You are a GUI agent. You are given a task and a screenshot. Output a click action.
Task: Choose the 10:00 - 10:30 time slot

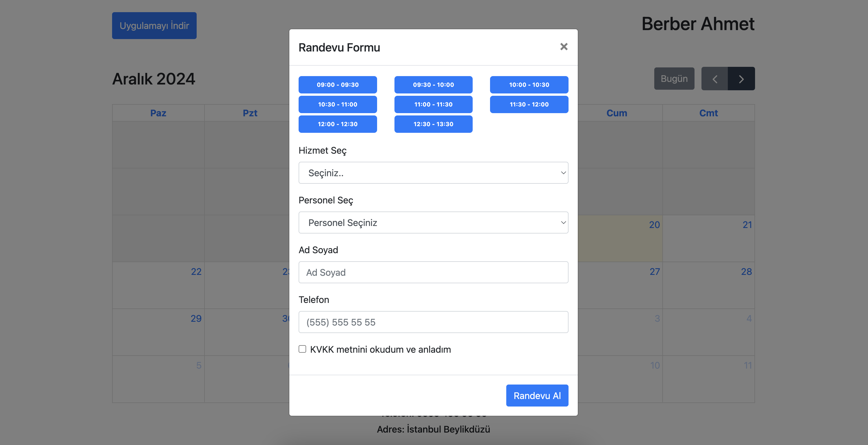click(529, 85)
